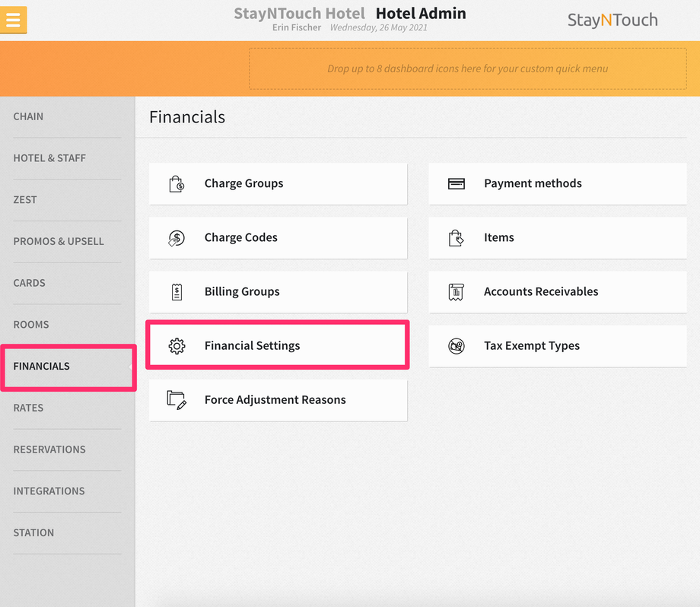Screen dimensions: 700x607
Task: Select Reservations in the sidebar
Action: point(67,450)
